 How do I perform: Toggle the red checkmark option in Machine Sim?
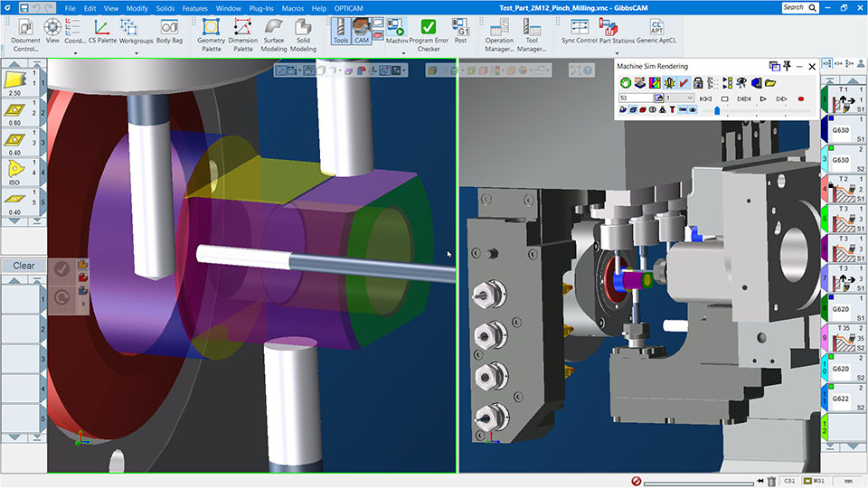pyautogui.click(x=684, y=83)
